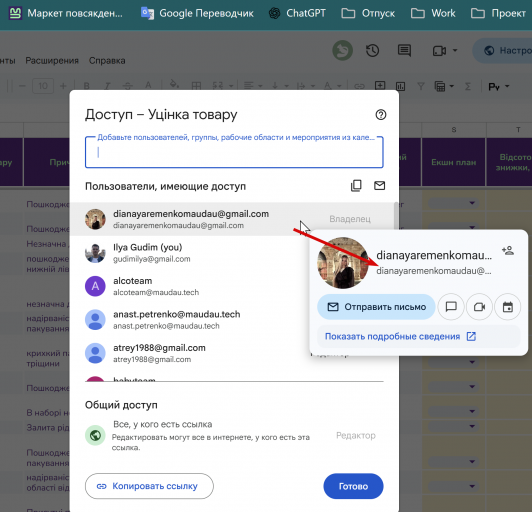The width and height of the screenshot is (532, 512).
Task: Click Insert comment toolbar icon
Action: [380, 86]
